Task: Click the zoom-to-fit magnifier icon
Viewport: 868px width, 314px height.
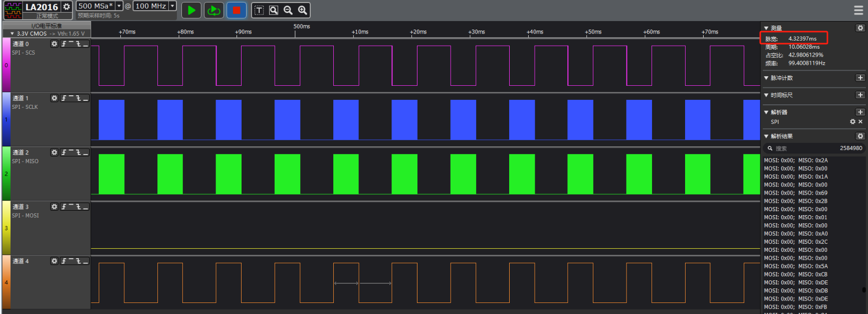Action: 274,10
